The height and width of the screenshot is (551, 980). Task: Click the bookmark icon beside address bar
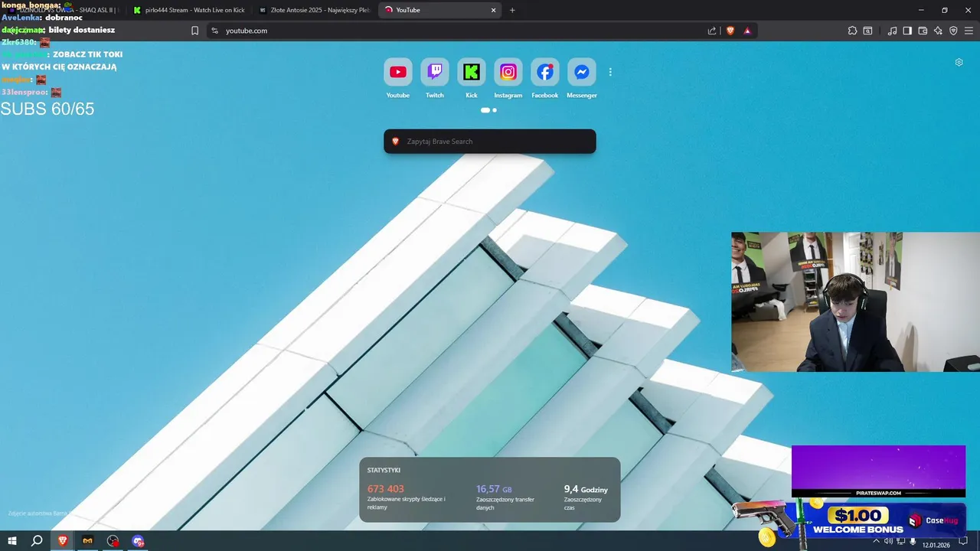tap(194, 31)
